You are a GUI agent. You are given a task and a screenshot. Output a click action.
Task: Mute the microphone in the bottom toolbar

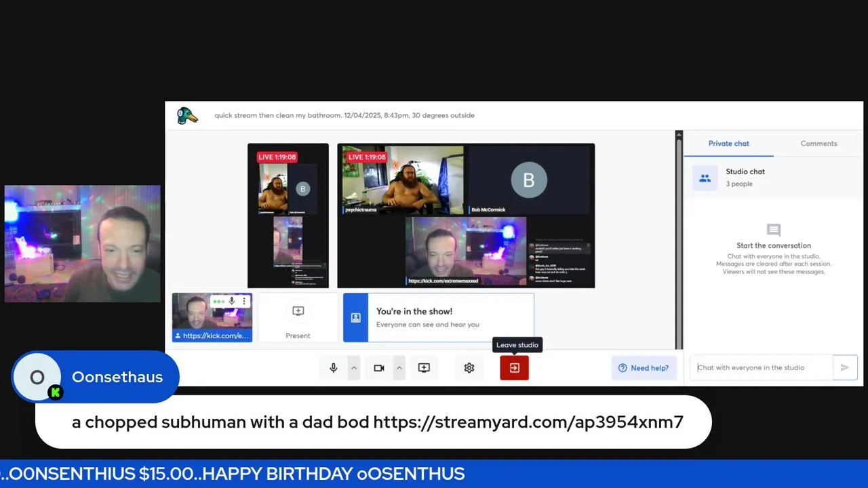coord(334,368)
